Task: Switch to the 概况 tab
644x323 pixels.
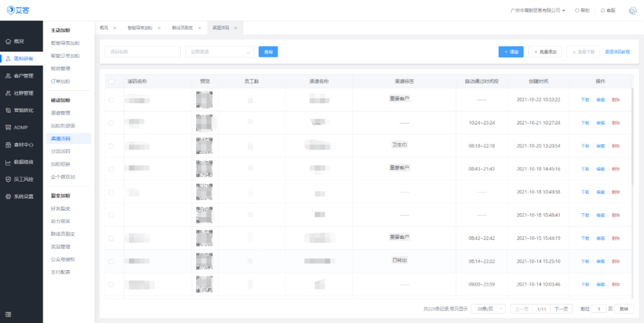Action: coord(104,28)
